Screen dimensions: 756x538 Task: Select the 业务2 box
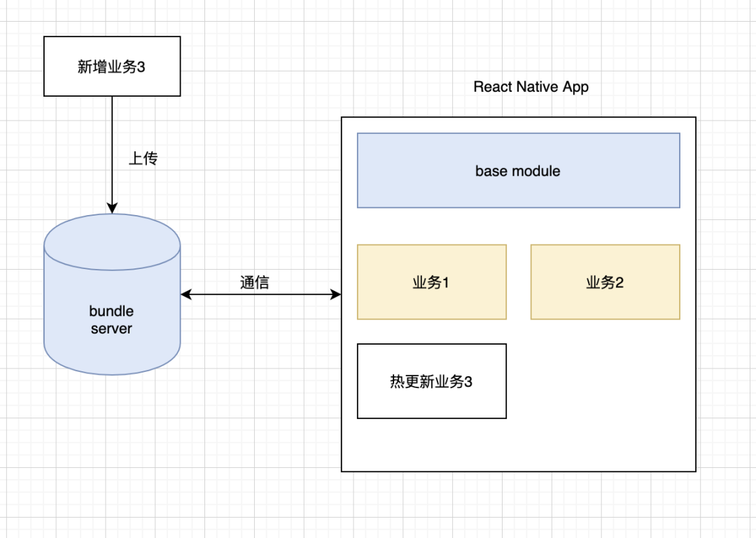[605, 282]
